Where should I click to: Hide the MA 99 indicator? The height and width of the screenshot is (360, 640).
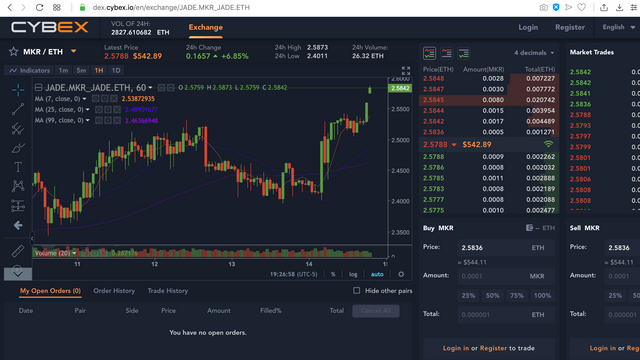[98, 120]
